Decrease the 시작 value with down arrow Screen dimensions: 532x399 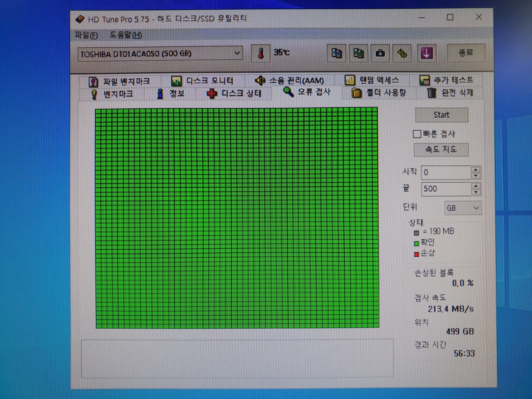point(476,176)
